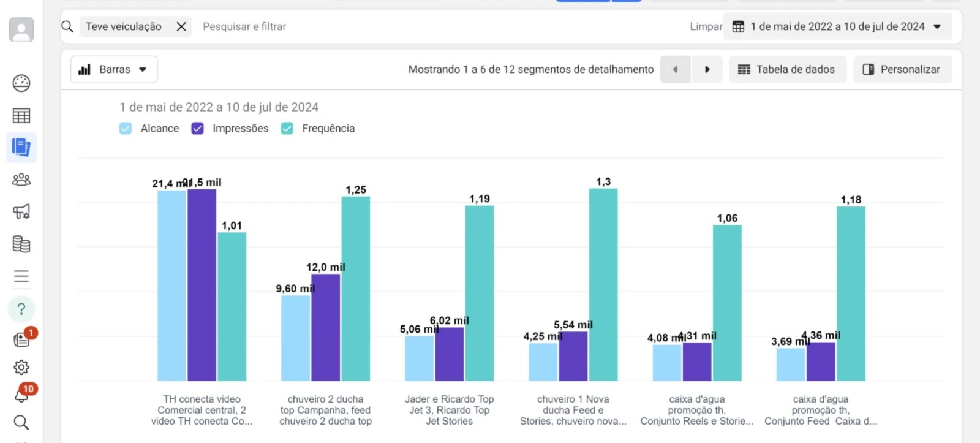
Task: Click the 9,60 mil Alcance bar
Action: (x=295, y=338)
